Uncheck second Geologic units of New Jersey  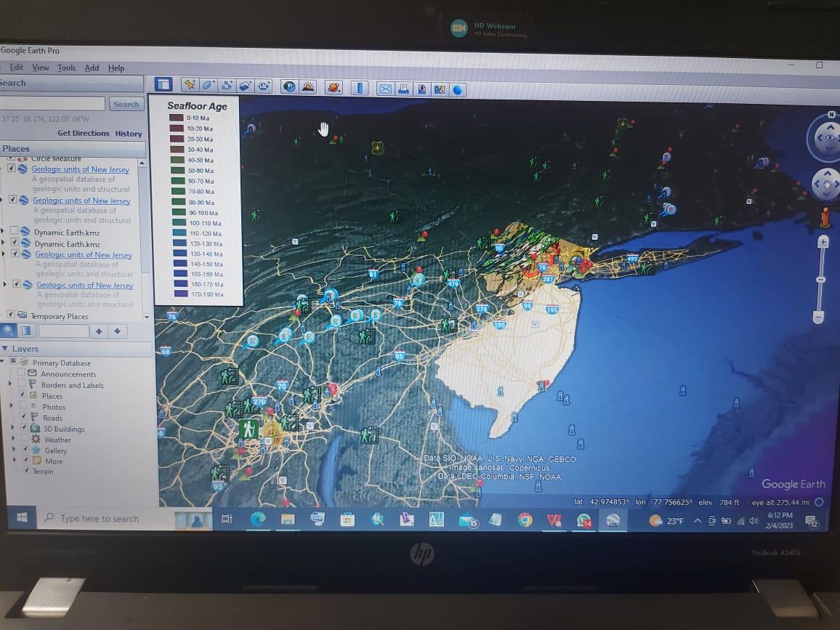coord(13,199)
